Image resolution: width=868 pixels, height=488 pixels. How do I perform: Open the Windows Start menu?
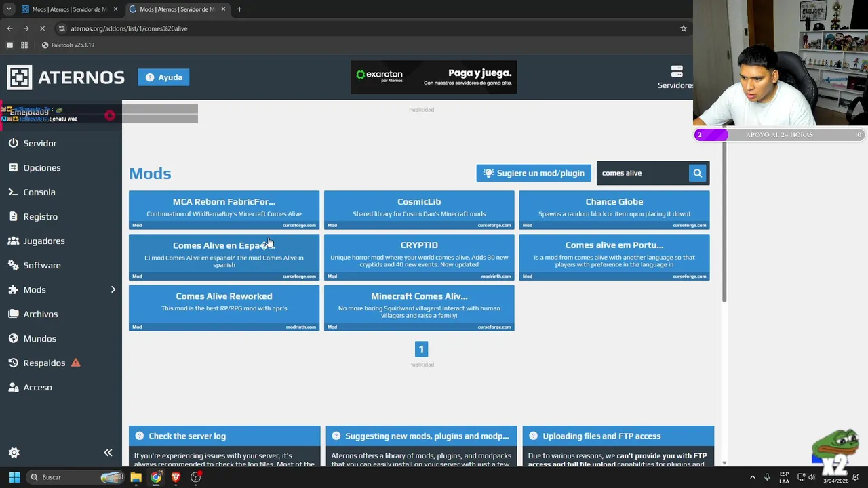(14, 477)
